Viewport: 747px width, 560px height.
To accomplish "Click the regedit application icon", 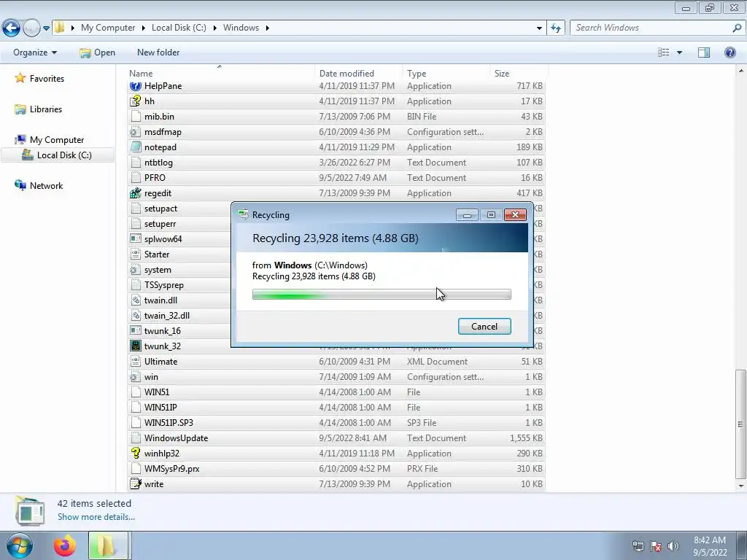I will (x=135, y=192).
